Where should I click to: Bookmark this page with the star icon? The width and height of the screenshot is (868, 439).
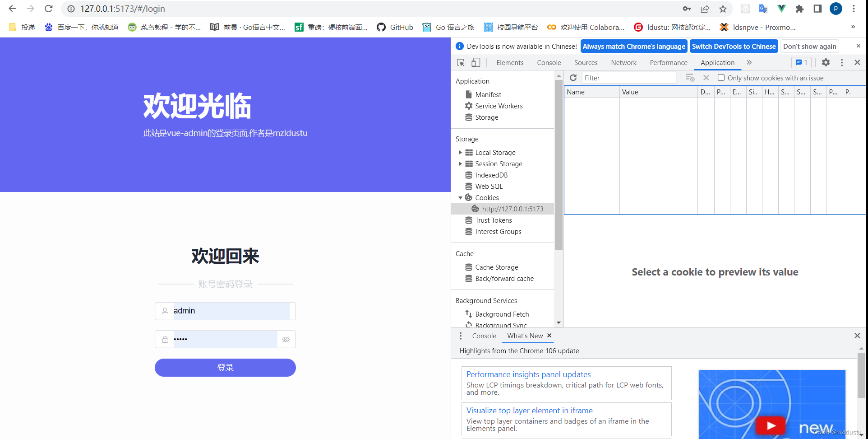[x=723, y=9]
